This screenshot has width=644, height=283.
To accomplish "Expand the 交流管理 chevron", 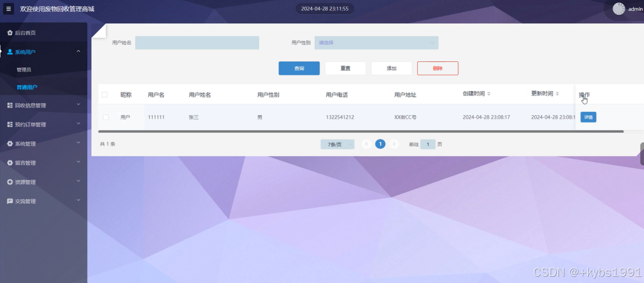I will 78,200.
